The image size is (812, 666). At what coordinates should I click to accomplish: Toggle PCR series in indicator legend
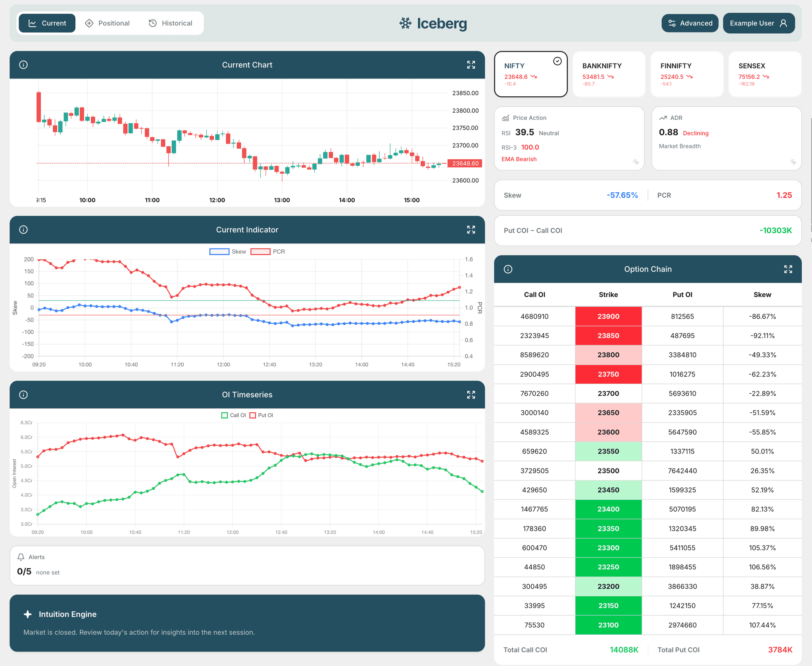[x=268, y=252]
